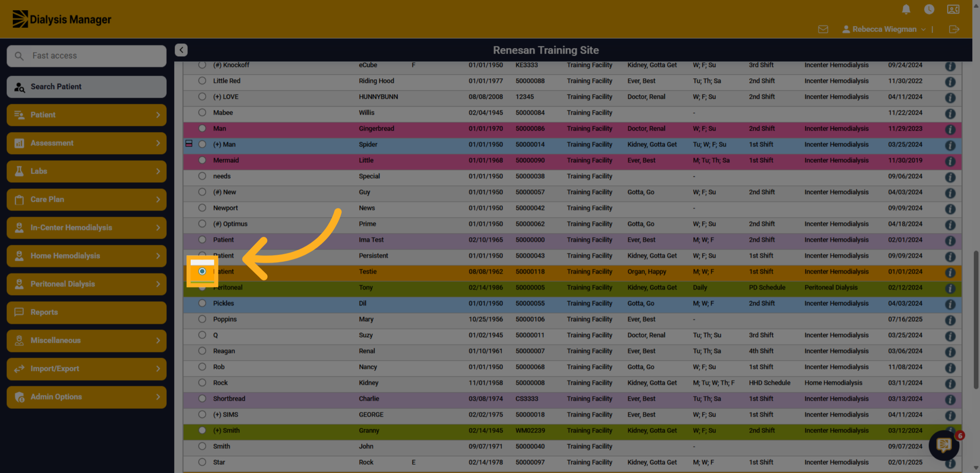Open info icon for Peritoneal Tony row
The width and height of the screenshot is (980, 473).
950,289
